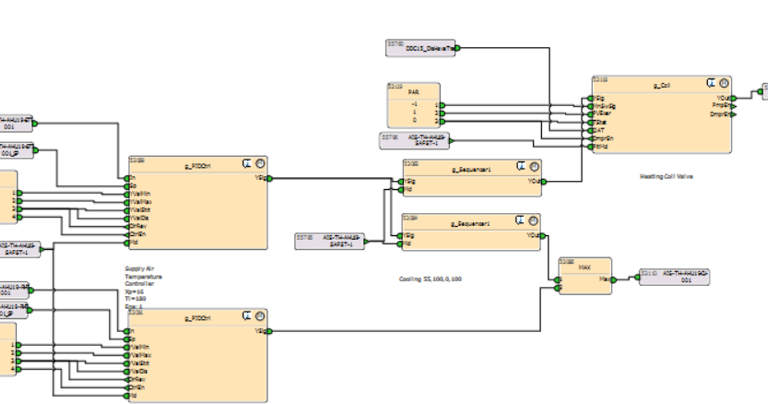Select the Max output port of MAX block
The height and width of the screenshot is (404, 768).
614,280
